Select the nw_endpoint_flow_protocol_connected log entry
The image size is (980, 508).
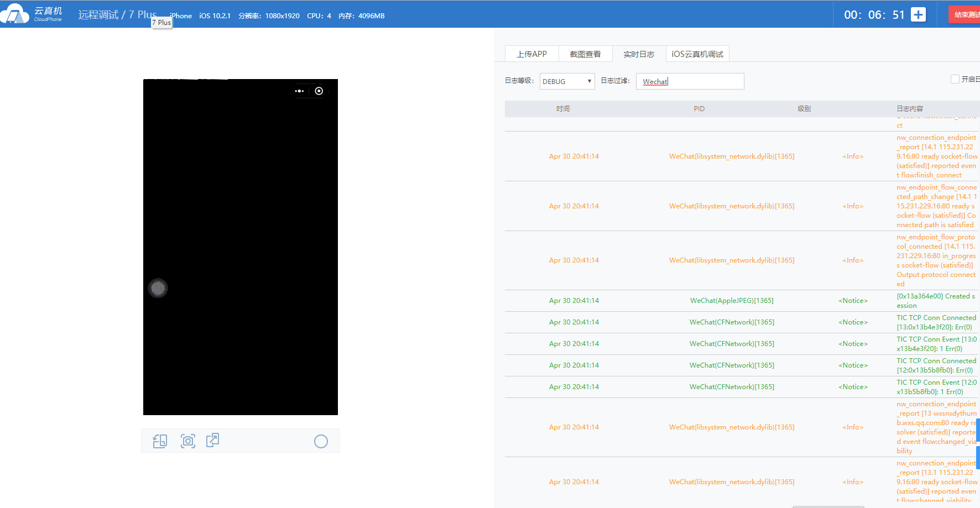[x=936, y=260]
